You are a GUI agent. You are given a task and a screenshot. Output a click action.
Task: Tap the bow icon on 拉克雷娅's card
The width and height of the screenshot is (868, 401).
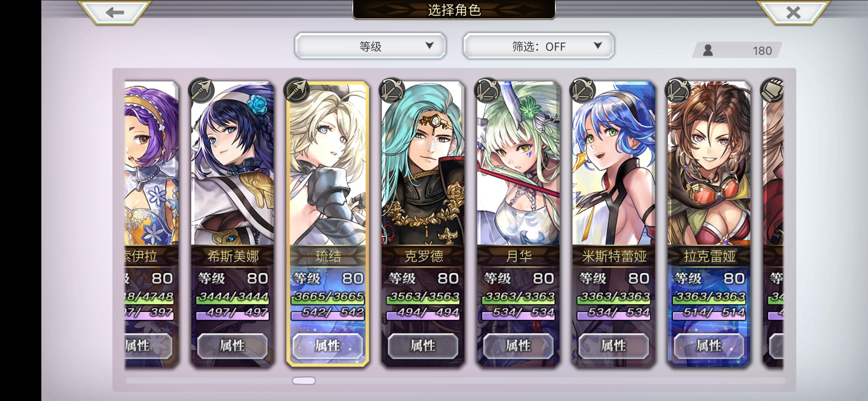[x=678, y=90]
